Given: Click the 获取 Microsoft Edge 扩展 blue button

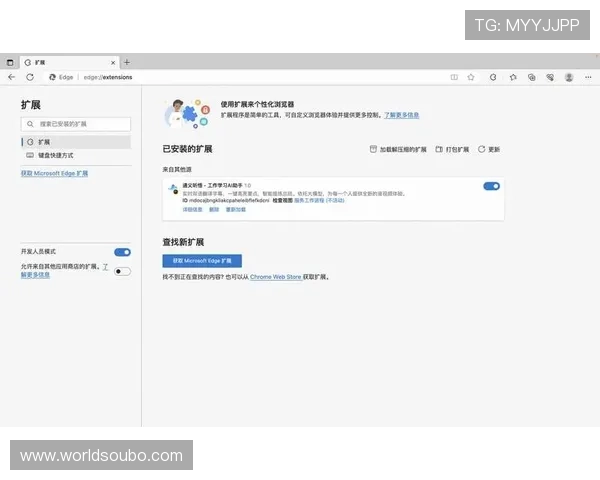Looking at the screenshot, I should coord(202,259).
